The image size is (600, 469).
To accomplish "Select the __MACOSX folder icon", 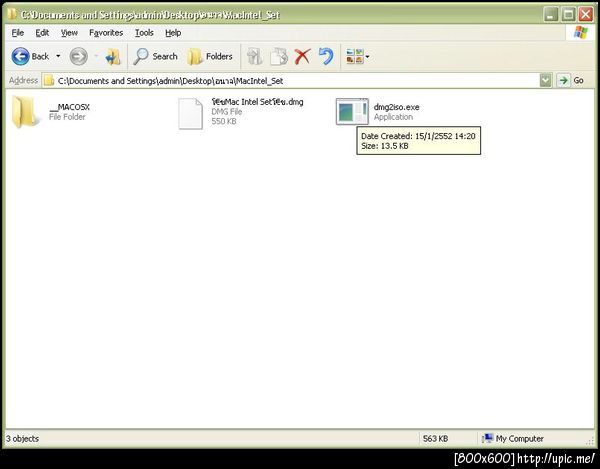I will click(x=25, y=111).
